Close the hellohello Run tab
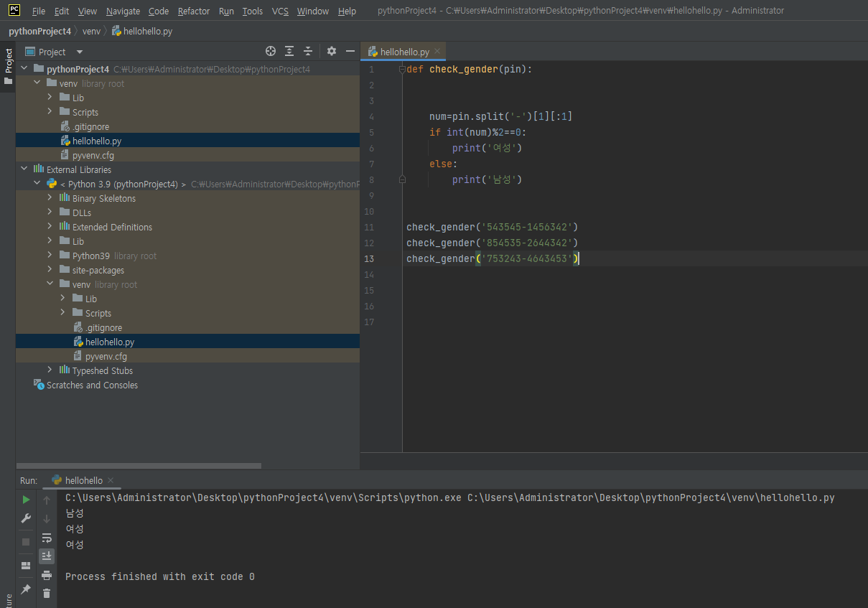This screenshot has width=868, height=608. click(x=111, y=480)
